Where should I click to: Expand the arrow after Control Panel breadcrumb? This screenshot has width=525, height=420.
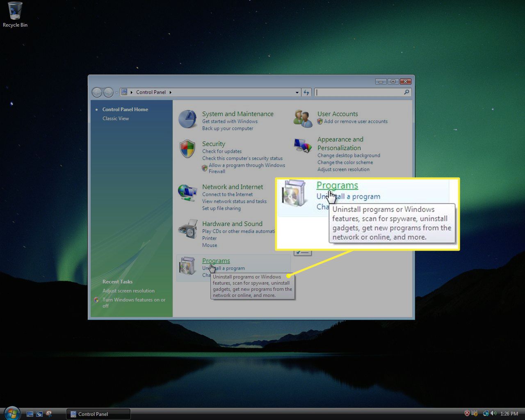pyautogui.click(x=170, y=92)
